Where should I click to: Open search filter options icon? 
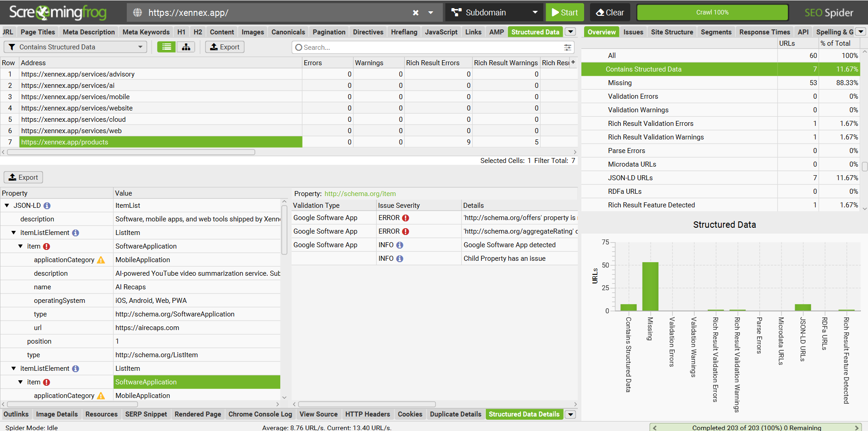(x=567, y=48)
